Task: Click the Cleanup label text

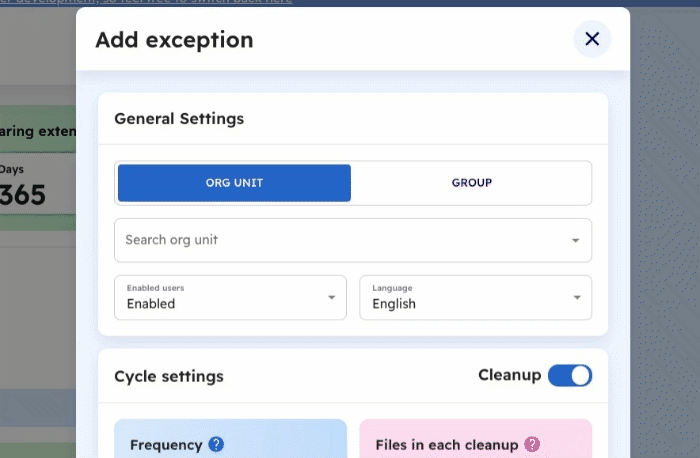Action: tap(509, 375)
